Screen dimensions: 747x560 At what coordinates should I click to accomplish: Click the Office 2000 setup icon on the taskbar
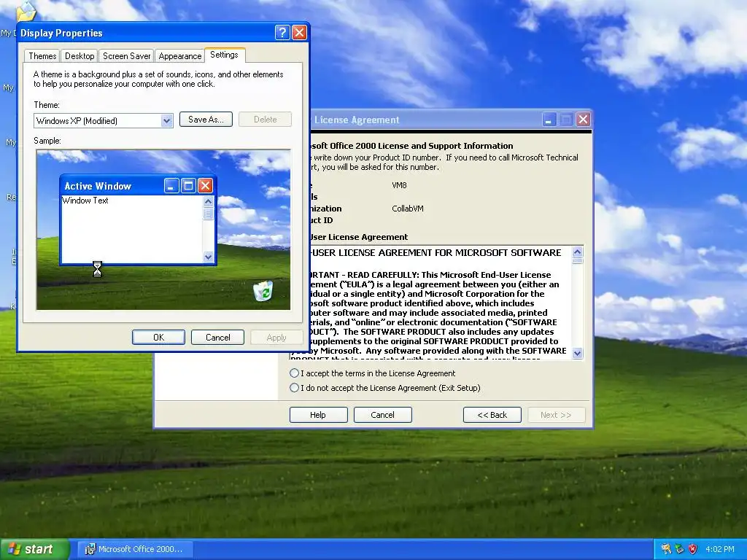pyautogui.click(x=90, y=549)
